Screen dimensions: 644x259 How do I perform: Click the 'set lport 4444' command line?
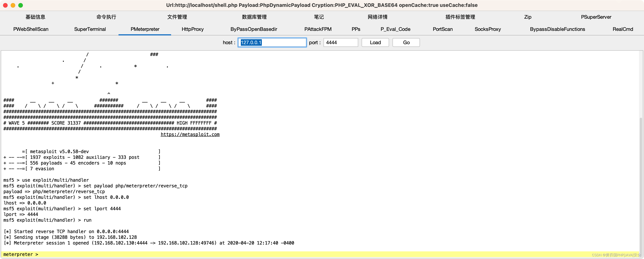pyautogui.click(x=62, y=209)
